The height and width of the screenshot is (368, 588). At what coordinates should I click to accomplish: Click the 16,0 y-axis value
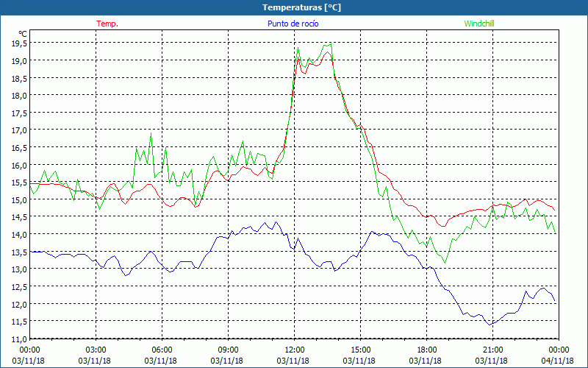(x=19, y=165)
